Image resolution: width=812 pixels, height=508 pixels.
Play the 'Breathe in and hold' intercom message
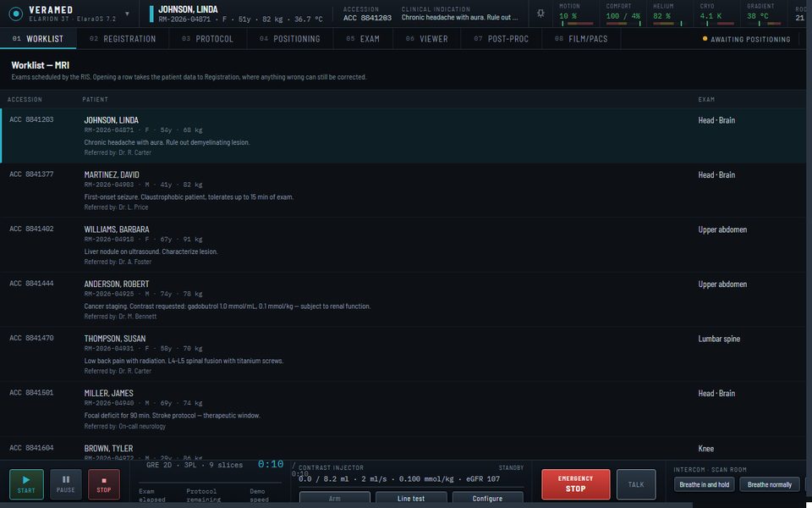point(704,484)
